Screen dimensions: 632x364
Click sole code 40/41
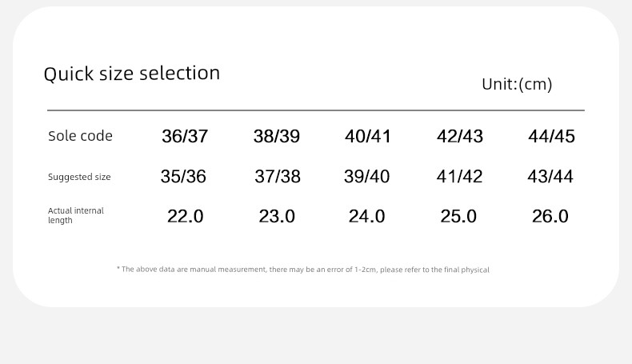click(367, 136)
